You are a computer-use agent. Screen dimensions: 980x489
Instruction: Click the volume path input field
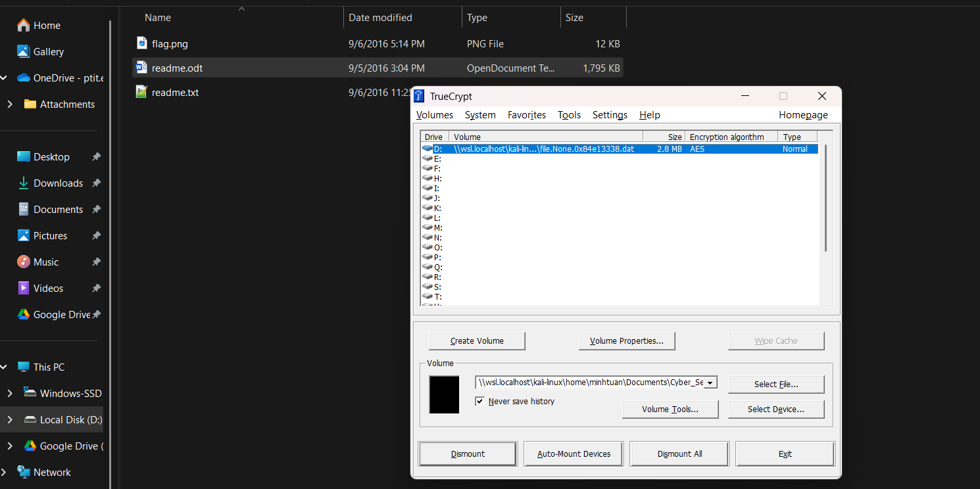pyautogui.click(x=589, y=383)
